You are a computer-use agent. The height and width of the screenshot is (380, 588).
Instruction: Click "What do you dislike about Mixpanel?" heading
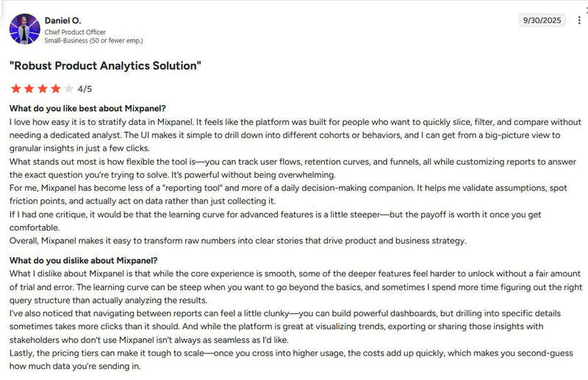click(x=83, y=260)
